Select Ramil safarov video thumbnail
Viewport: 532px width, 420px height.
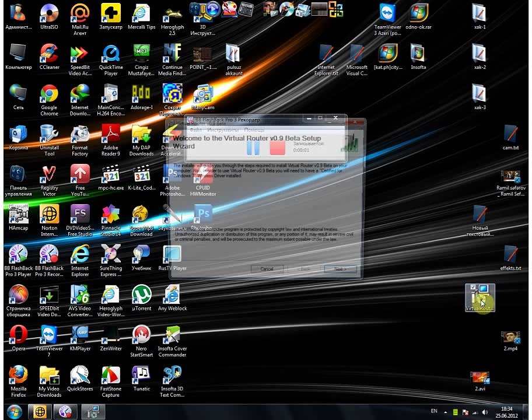pyautogui.click(x=510, y=183)
